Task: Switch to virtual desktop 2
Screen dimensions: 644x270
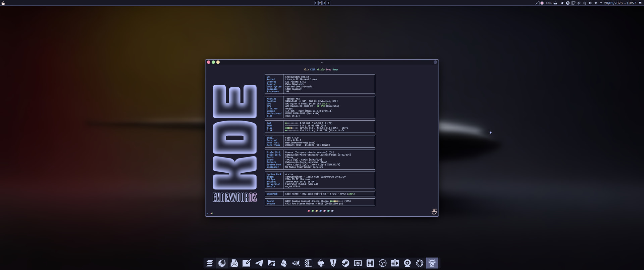Action: pyautogui.click(x=320, y=3)
